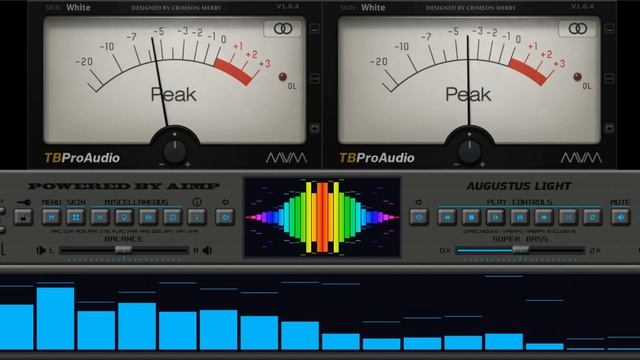The width and height of the screenshot is (640, 360).
Task: Click the mvMeter logo on left meter
Action: pyautogui.click(x=287, y=158)
